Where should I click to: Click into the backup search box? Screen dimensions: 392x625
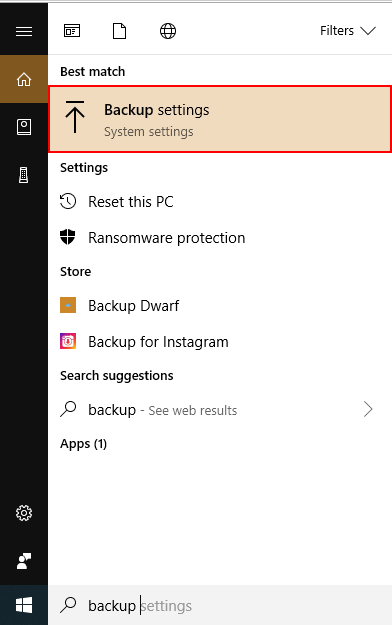coord(220,606)
